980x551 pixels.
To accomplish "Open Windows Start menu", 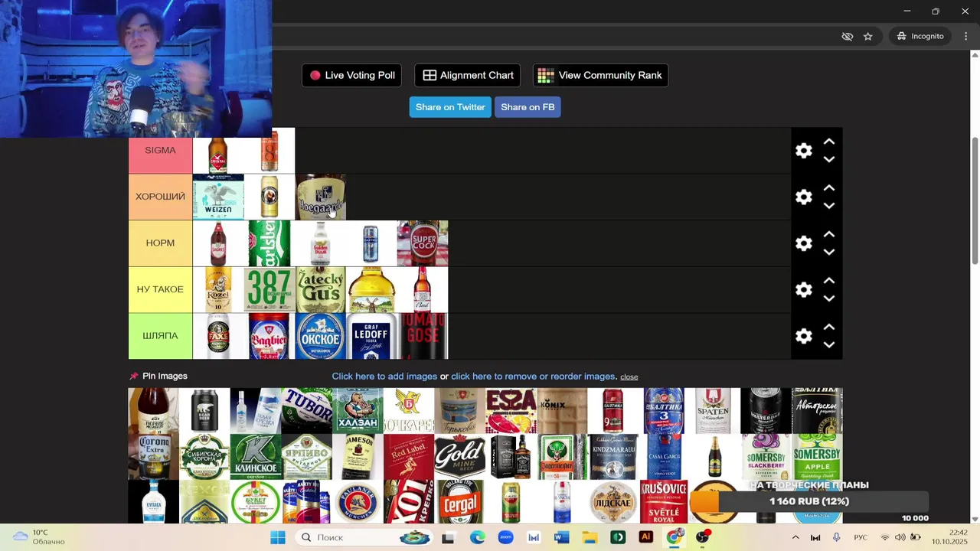I will [x=277, y=537].
